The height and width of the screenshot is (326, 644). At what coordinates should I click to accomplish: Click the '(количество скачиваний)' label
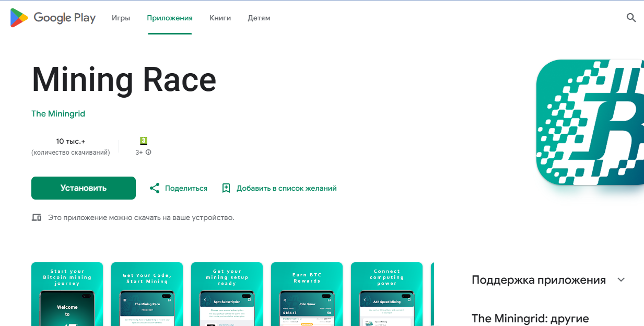(x=71, y=153)
